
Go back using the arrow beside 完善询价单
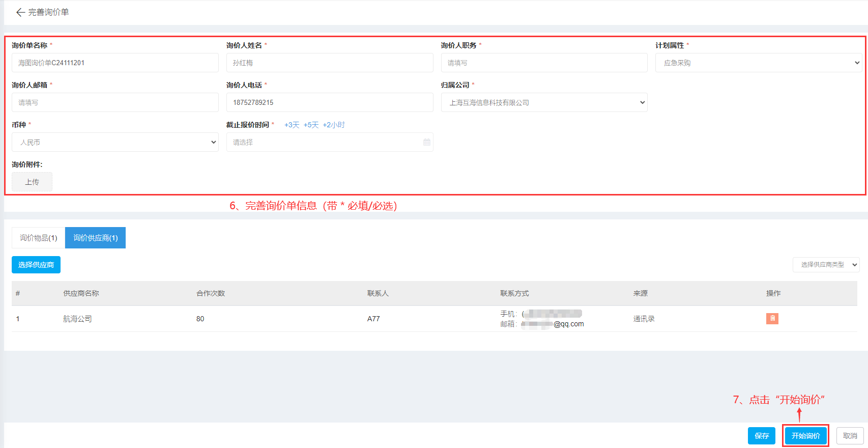(x=20, y=12)
